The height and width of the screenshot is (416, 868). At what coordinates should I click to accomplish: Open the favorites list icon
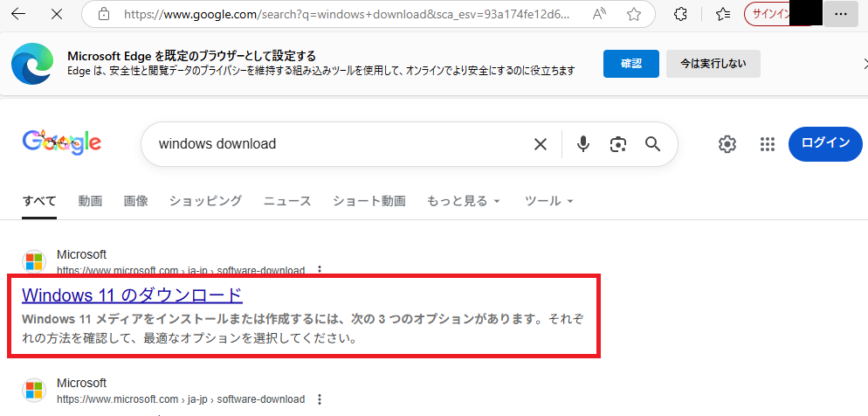click(x=722, y=14)
